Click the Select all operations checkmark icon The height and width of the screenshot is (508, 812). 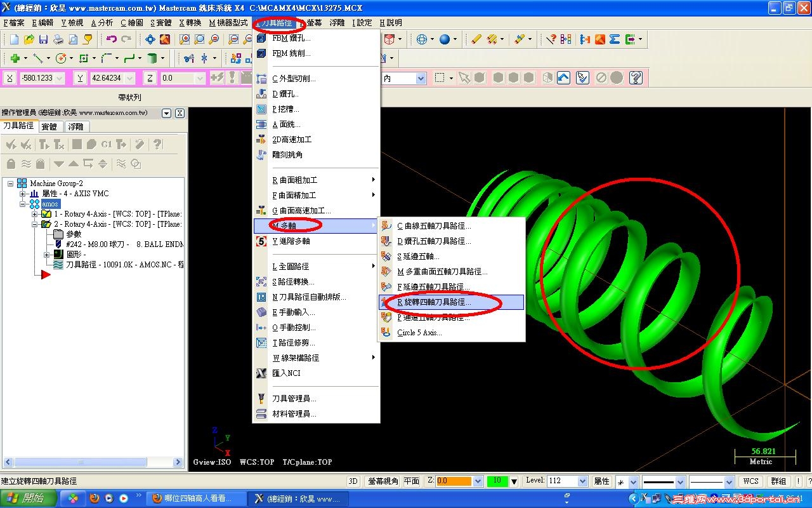click(11, 145)
